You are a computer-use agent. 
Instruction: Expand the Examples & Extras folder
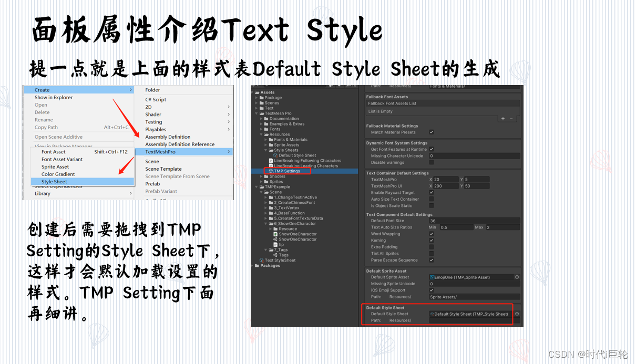261,124
